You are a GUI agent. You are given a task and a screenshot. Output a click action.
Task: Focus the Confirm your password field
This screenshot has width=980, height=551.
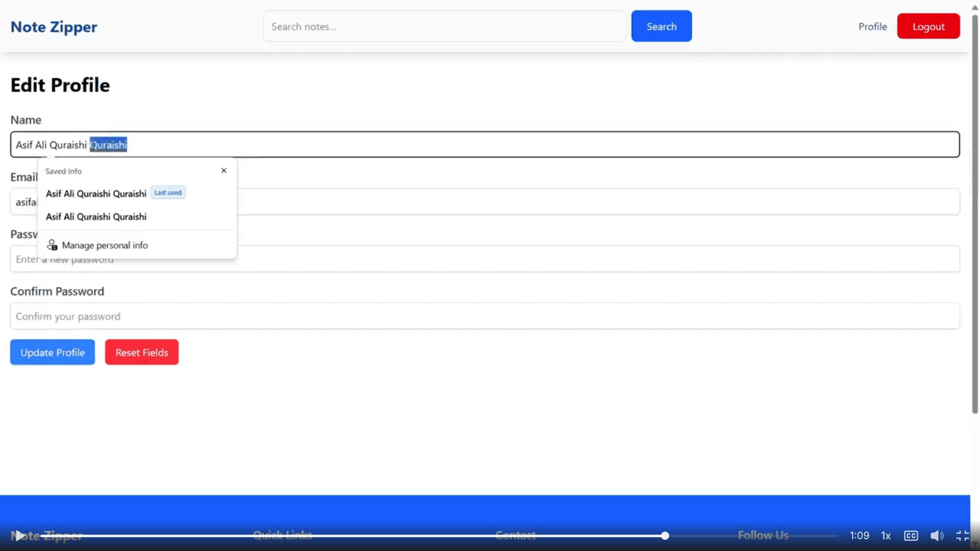coord(485,316)
